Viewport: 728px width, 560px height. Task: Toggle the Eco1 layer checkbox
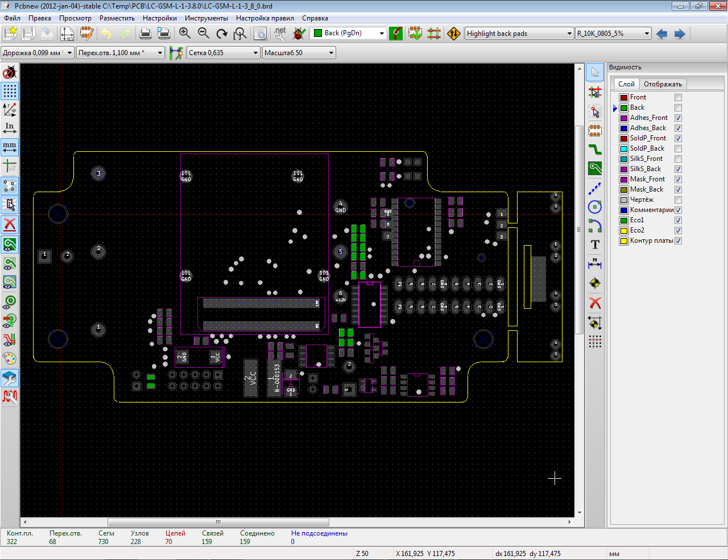point(678,220)
